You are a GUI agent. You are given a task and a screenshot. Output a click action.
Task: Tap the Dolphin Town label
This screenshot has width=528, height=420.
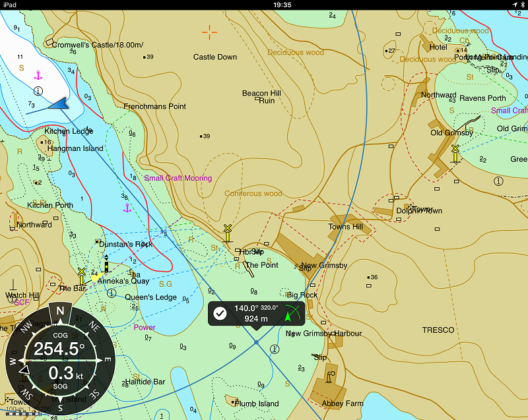coord(419,210)
